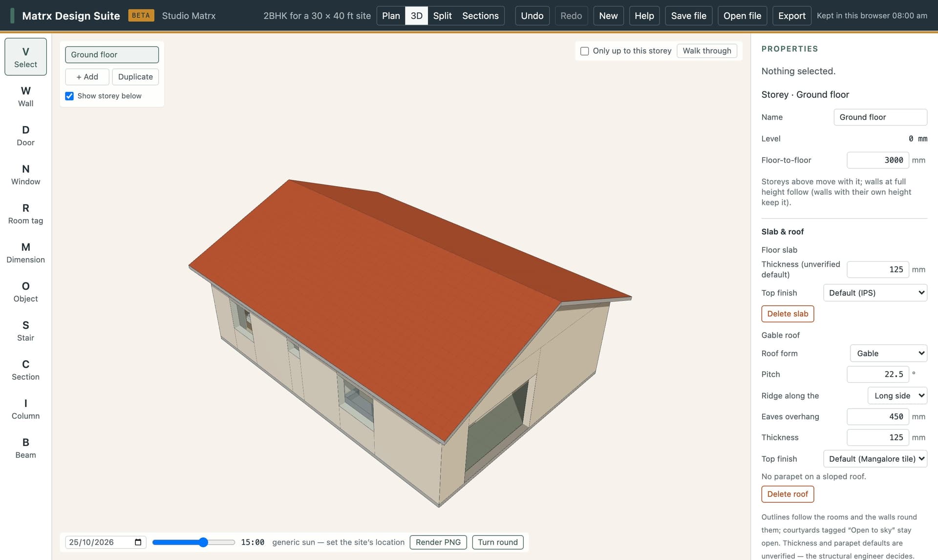938x560 pixels.
Task: Pick the Door tool
Action: (x=25, y=135)
